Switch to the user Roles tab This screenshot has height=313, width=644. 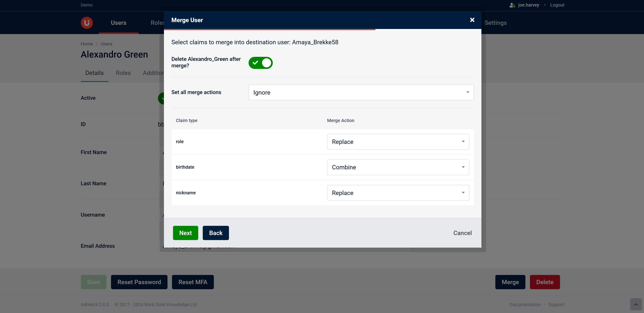(x=123, y=73)
